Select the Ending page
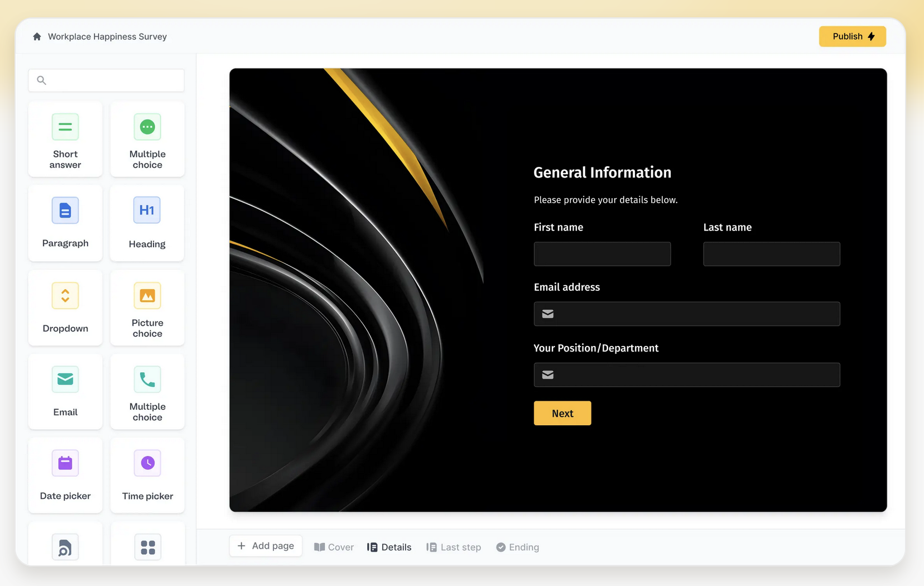Image resolution: width=924 pixels, height=586 pixels. coord(517,547)
